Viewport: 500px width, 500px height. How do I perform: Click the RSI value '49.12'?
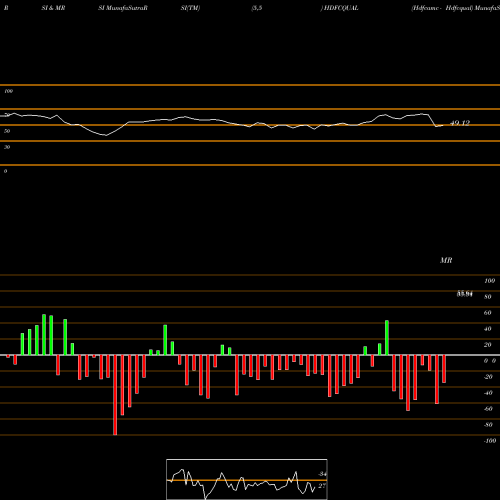click(460, 123)
